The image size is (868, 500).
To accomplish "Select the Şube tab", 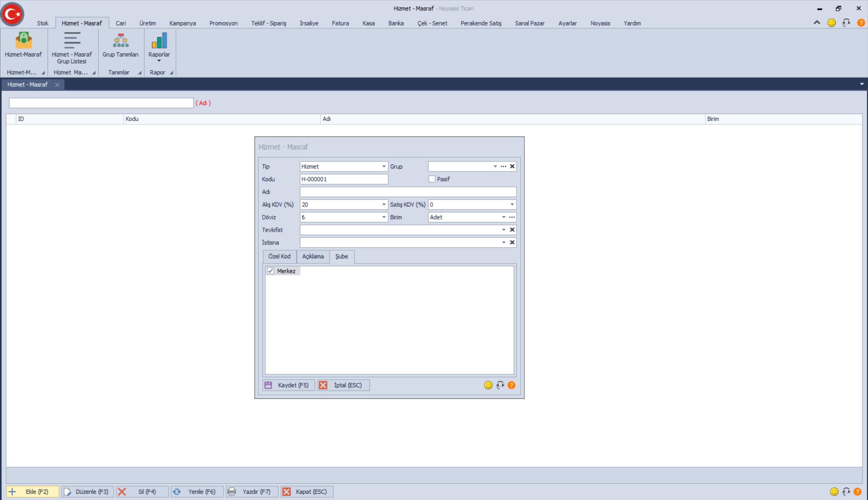I will pyautogui.click(x=342, y=256).
